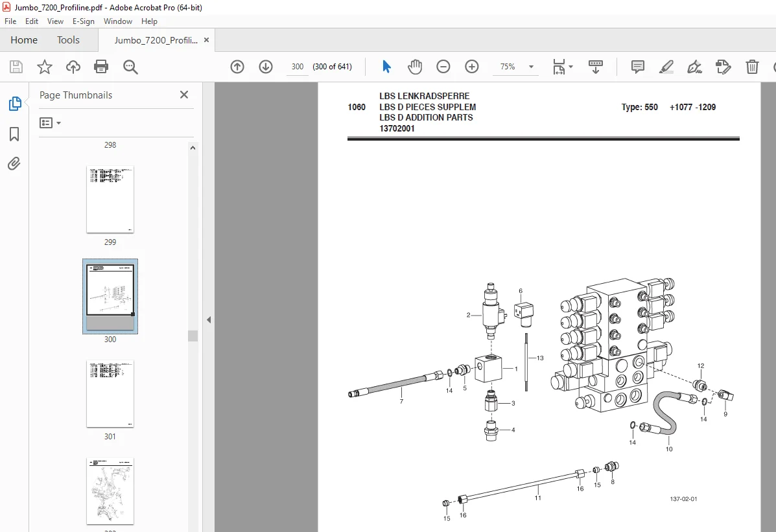776x532 pixels.
Task: Click the 'LBS D PIECES SUPPLEM' line
Action: click(428, 107)
